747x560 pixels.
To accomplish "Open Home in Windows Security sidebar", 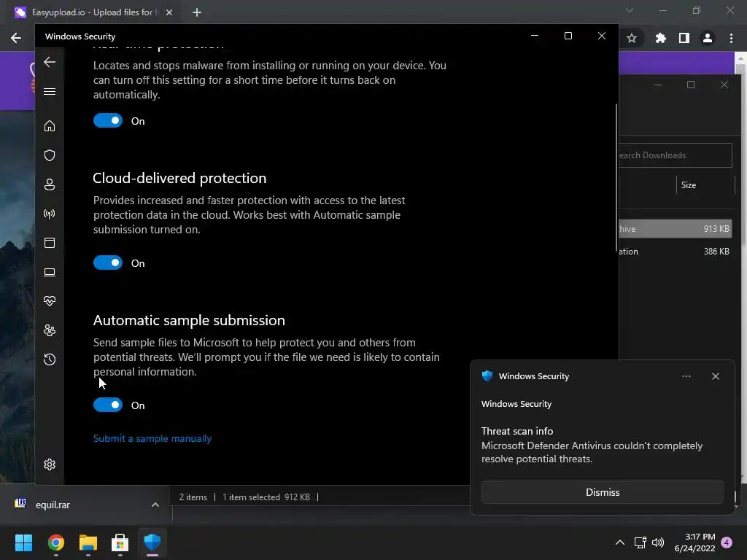I will pyautogui.click(x=50, y=125).
